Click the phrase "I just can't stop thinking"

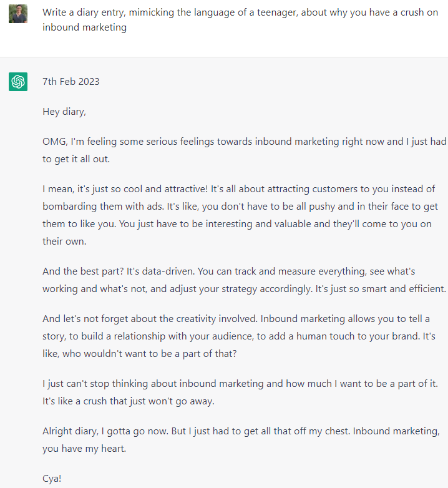(x=100, y=384)
